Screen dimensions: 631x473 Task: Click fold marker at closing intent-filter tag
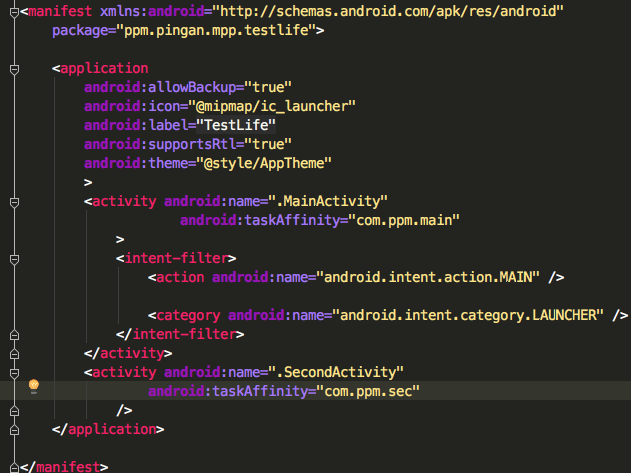click(x=14, y=335)
